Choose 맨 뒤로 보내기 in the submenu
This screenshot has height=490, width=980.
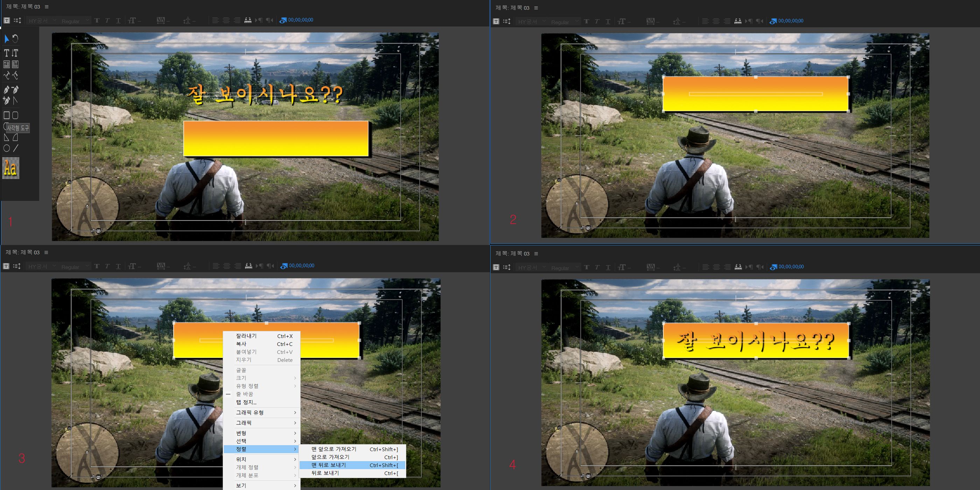click(x=328, y=465)
